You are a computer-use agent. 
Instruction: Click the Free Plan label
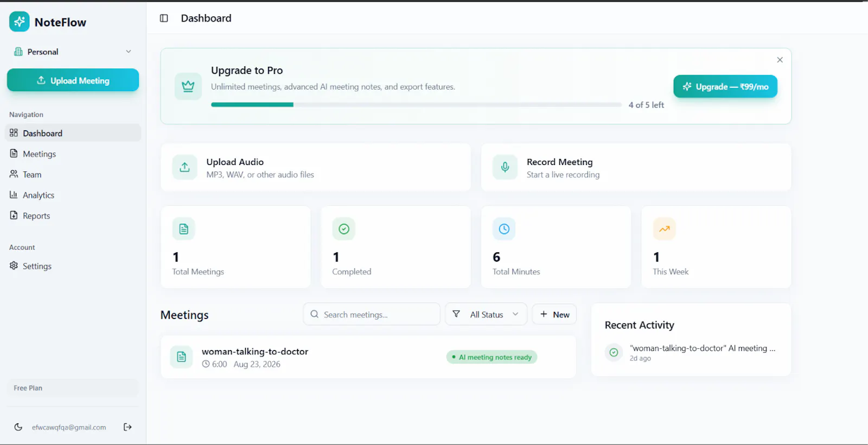click(x=28, y=388)
